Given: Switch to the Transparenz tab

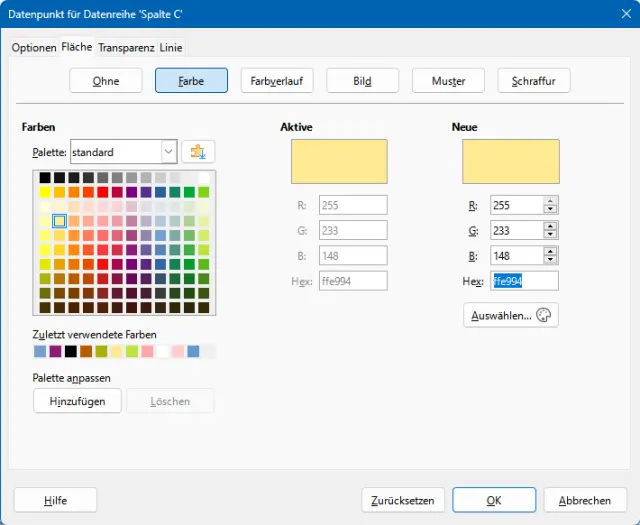Looking at the screenshot, I should 126,47.
